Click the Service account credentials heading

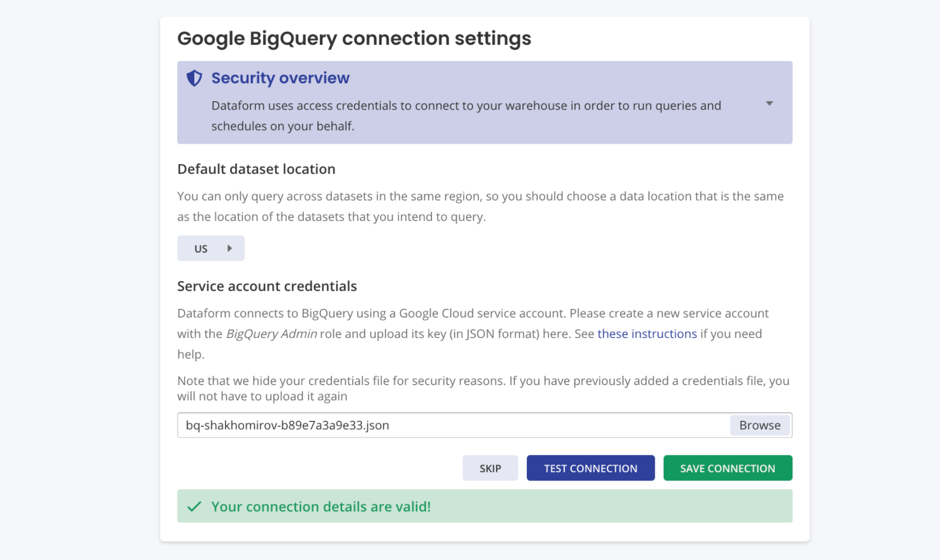tap(267, 286)
